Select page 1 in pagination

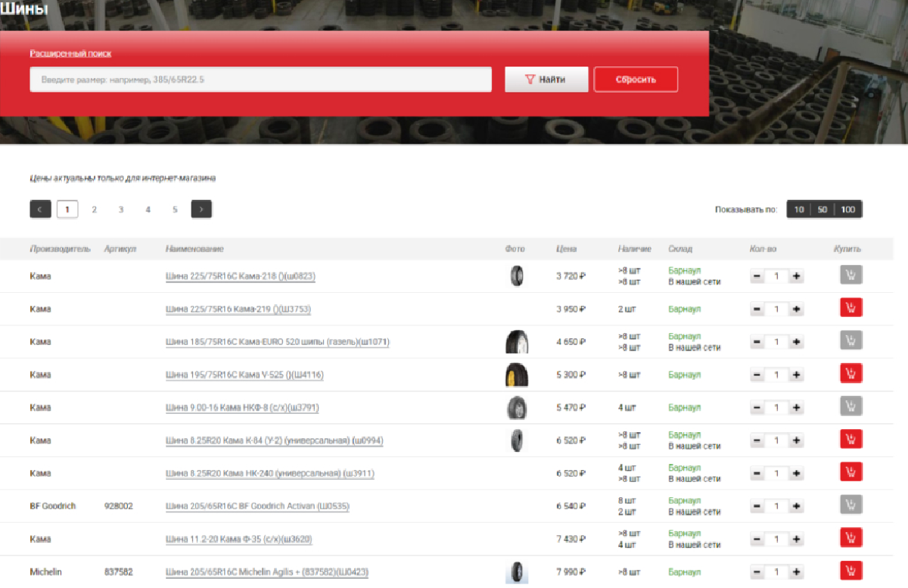[67, 209]
